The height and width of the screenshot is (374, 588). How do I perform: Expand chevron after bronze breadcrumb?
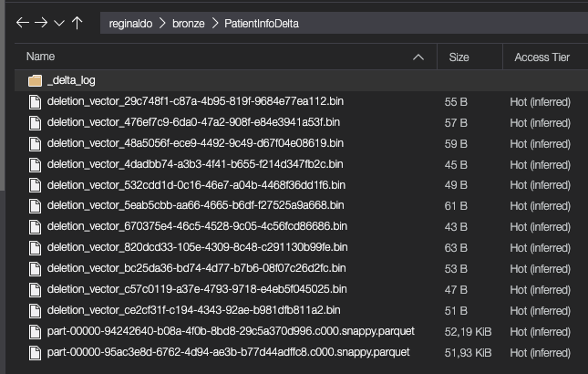coord(215,23)
